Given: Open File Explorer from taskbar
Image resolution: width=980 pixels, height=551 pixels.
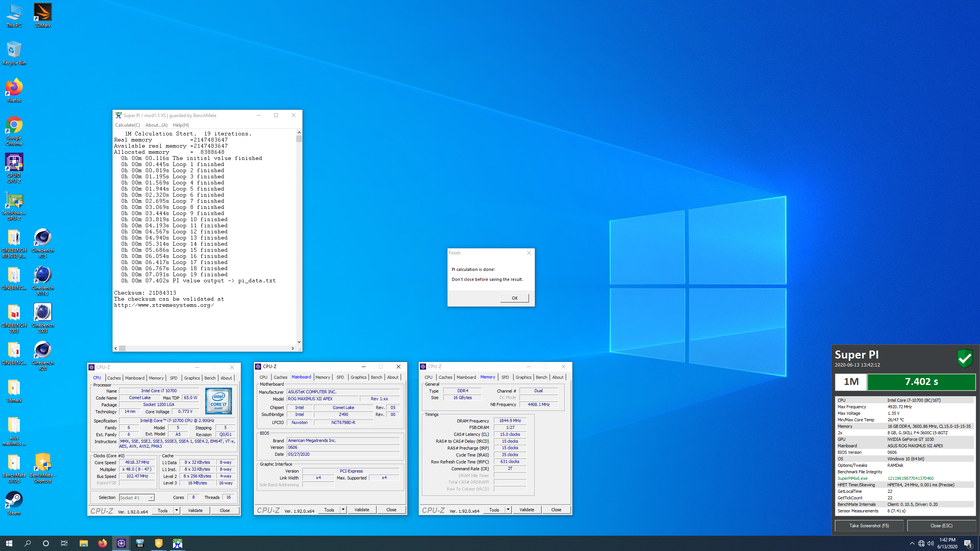Looking at the screenshot, I should coord(83,543).
